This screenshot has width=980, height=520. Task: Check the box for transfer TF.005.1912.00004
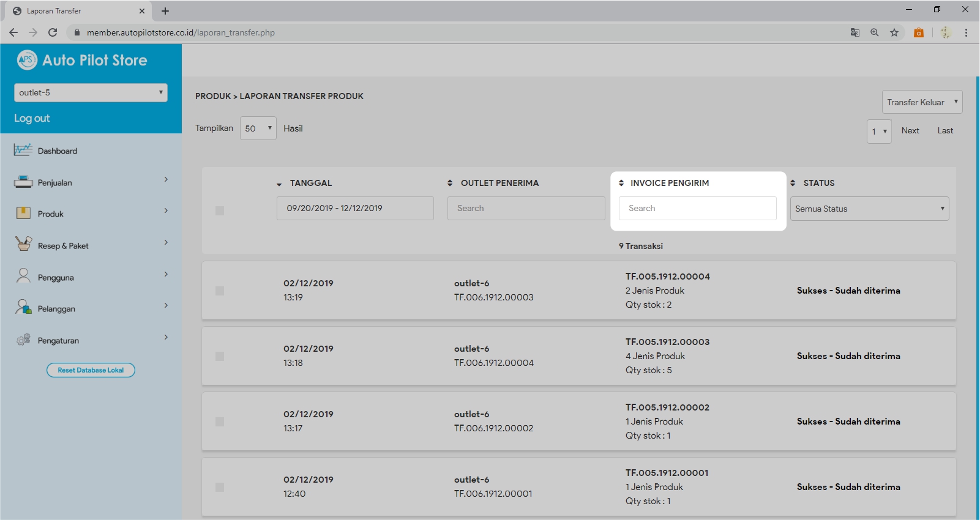pos(220,291)
